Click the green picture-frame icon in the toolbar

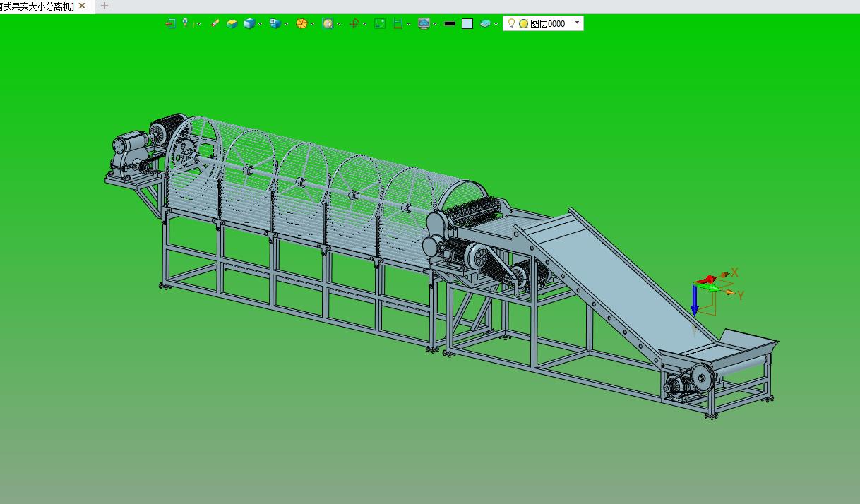point(380,23)
